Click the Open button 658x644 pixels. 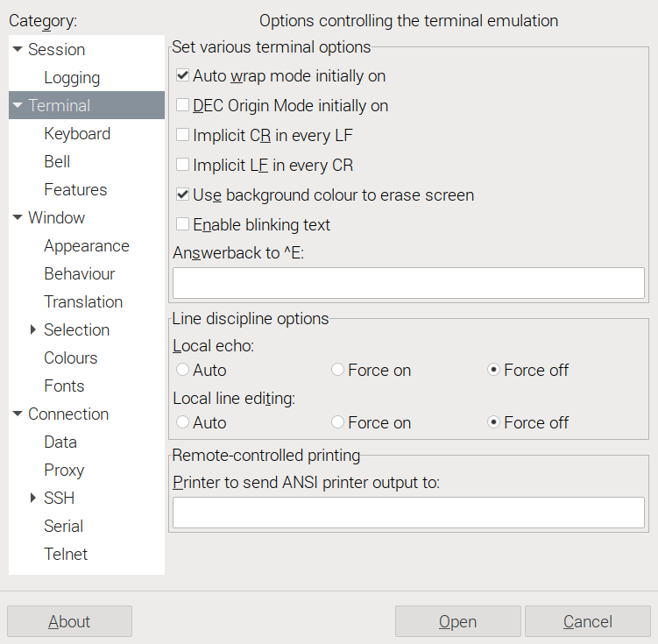tap(458, 621)
